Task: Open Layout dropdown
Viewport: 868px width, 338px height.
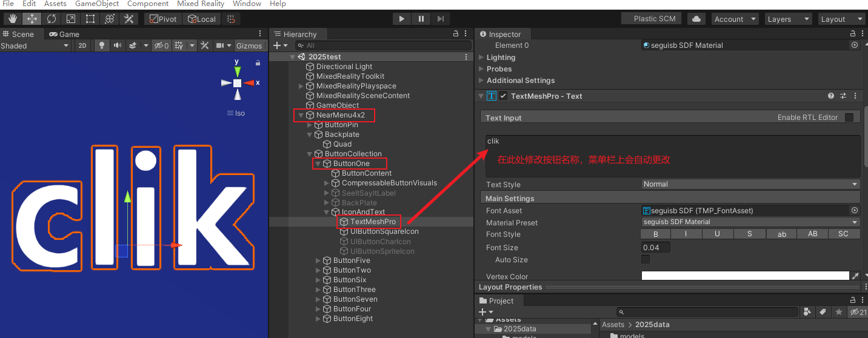Action: (x=841, y=19)
